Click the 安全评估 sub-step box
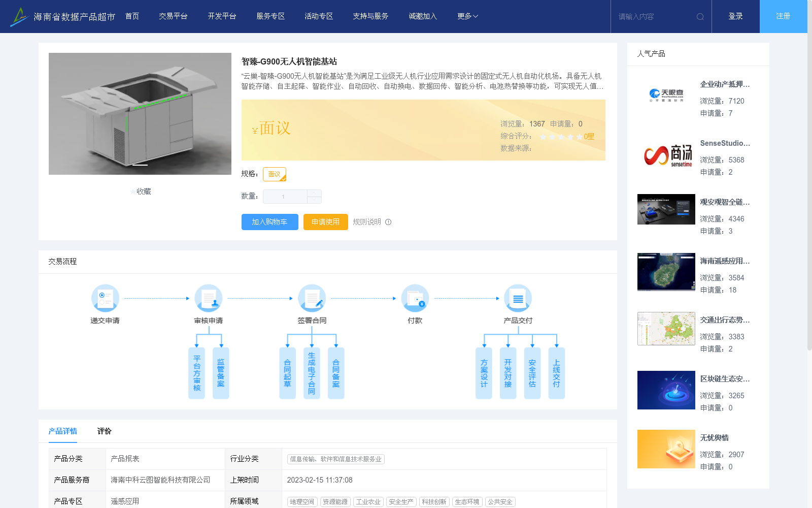Image resolution: width=812 pixels, height=508 pixels. click(532, 373)
